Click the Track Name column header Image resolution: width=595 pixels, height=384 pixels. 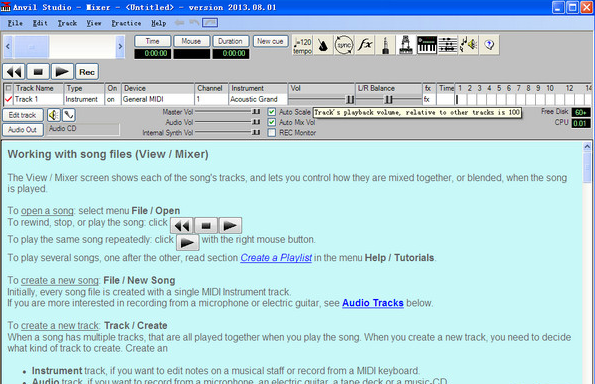coord(38,88)
